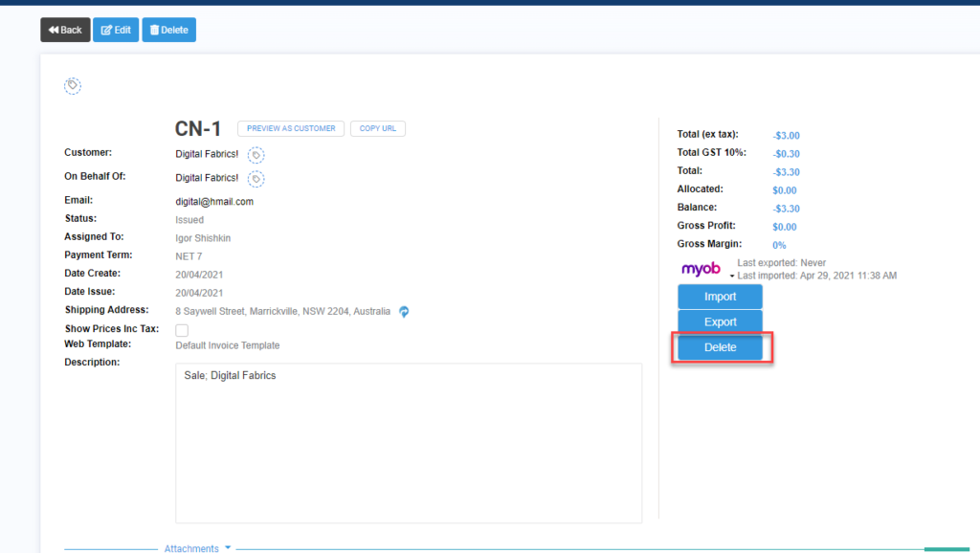The image size is (980, 553).
Task: Click the Preview as Customer button
Action: click(x=291, y=128)
